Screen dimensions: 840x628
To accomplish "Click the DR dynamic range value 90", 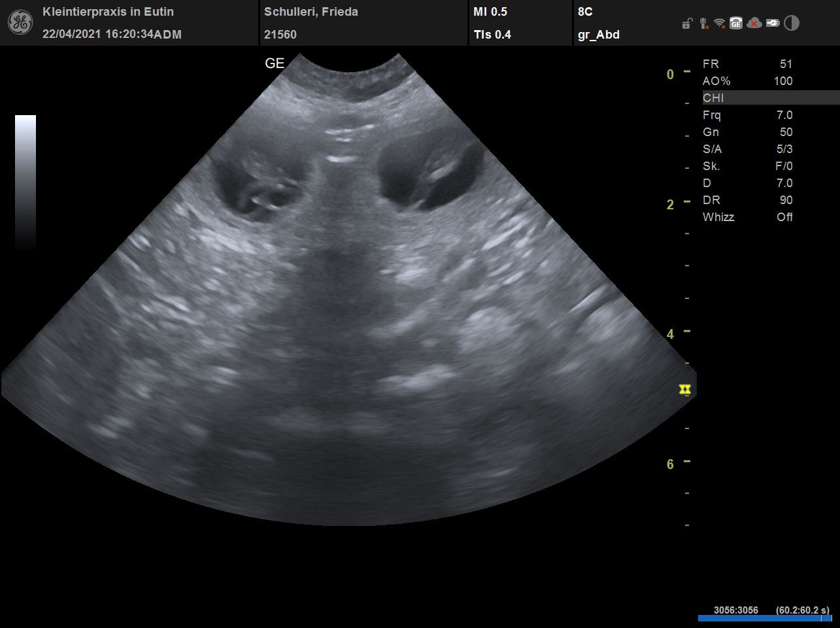I will tap(785, 200).
